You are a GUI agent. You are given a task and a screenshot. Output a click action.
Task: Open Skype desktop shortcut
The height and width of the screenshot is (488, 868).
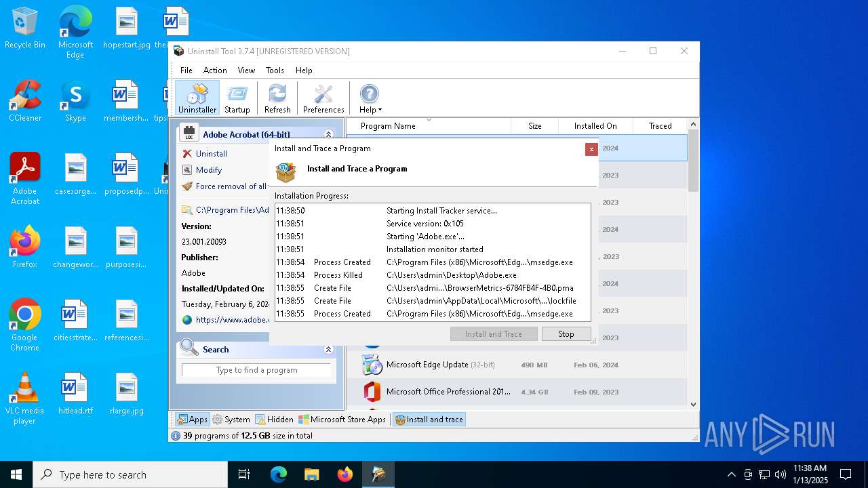click(75, 101)
